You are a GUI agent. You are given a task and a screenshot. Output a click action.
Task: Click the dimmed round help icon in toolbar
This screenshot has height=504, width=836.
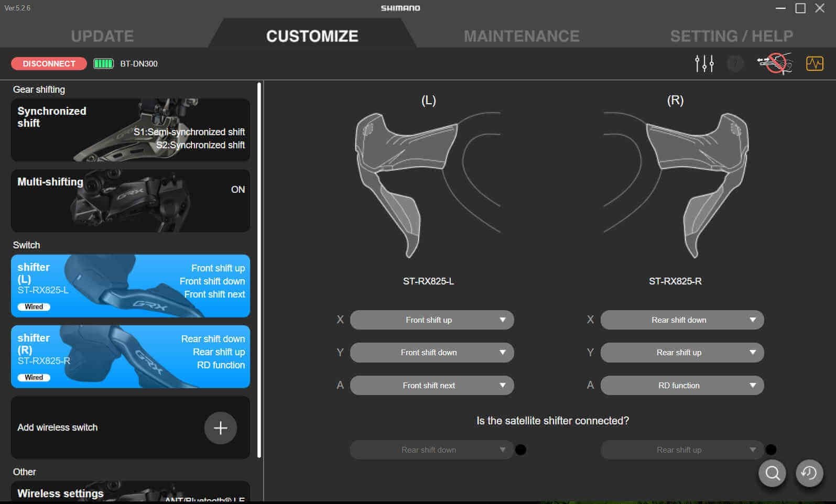(735, 63)
